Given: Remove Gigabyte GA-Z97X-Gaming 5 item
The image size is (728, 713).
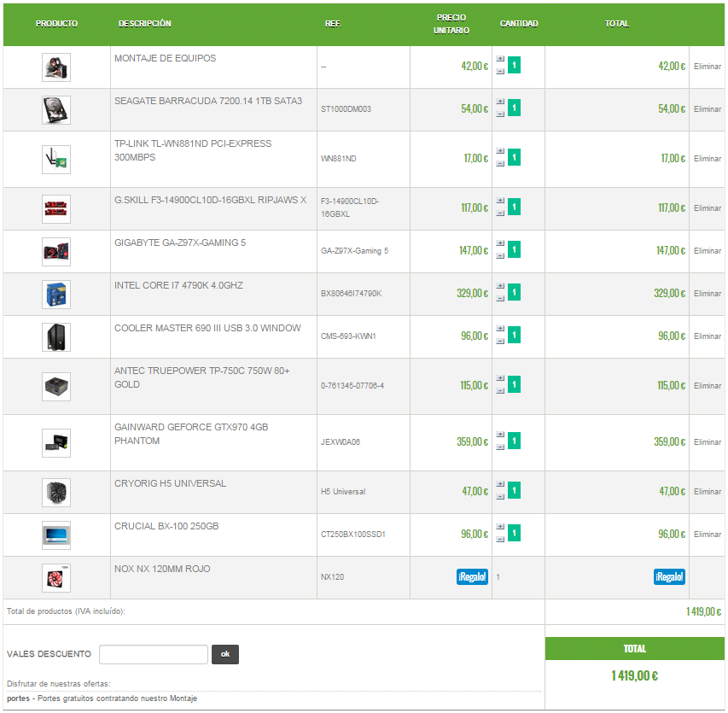Looking at the screenshot, I should tap(708, 251).
